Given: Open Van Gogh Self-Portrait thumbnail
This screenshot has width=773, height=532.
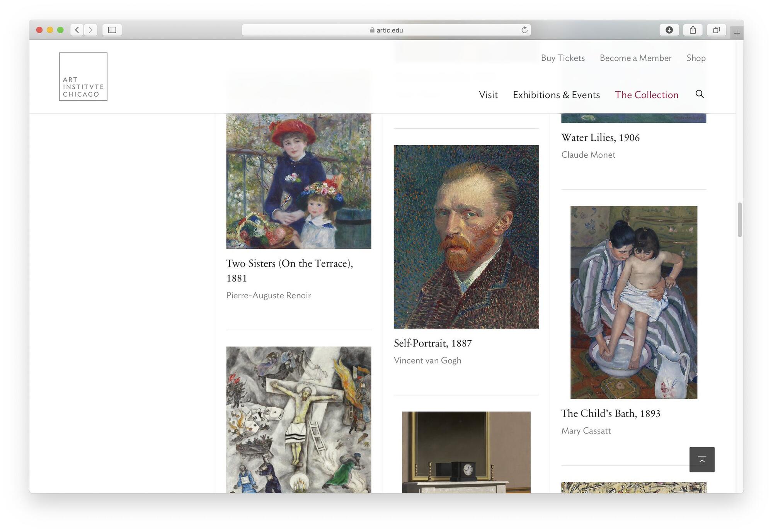Looking at the screenshot, I should click(466, 236).
